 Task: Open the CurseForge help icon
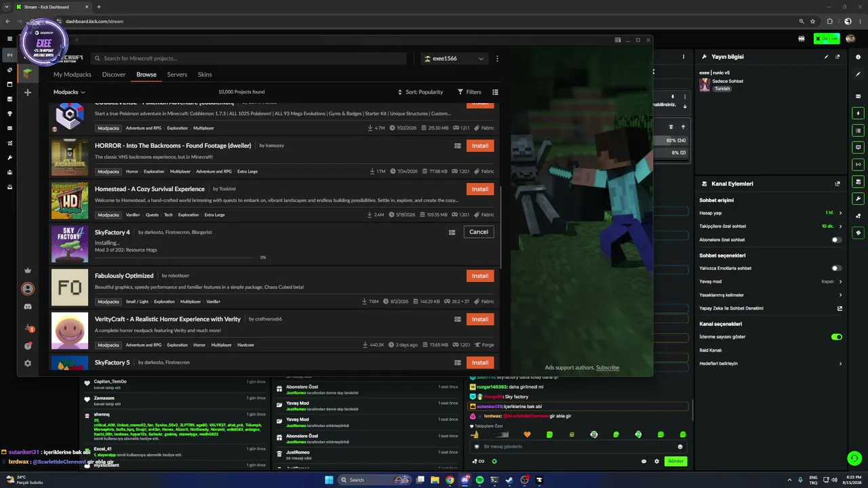28,346
